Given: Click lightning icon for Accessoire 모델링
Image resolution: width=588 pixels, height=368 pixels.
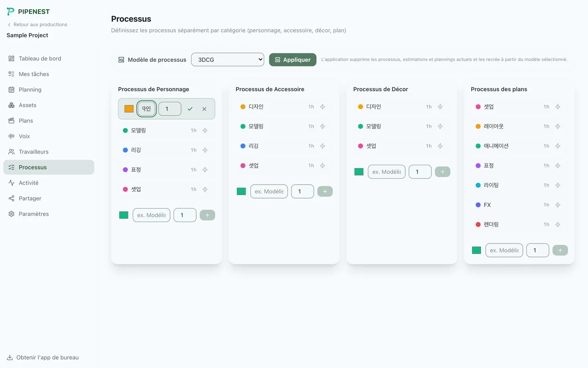Looking at the screenshot, I should tap(323, 126).
